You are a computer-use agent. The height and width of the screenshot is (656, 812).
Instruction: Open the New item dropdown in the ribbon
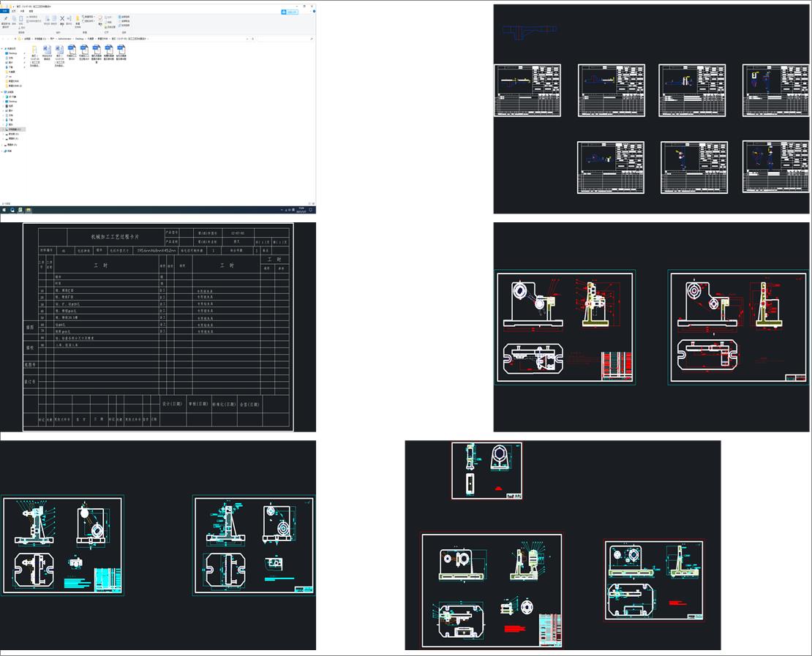point(89,17)
